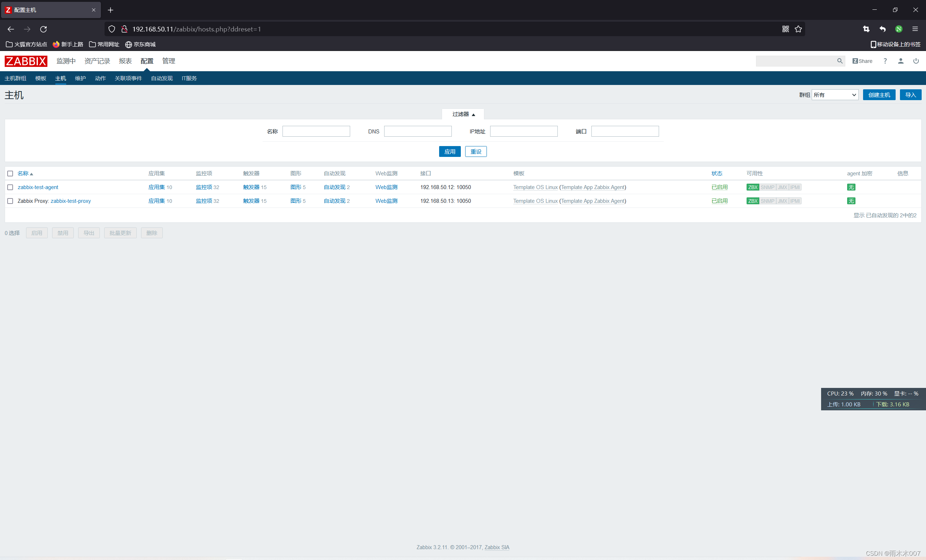Screen dimensions: 926x560
Task: Click the ZABBIX logo
Action: [x=26, y=61]
